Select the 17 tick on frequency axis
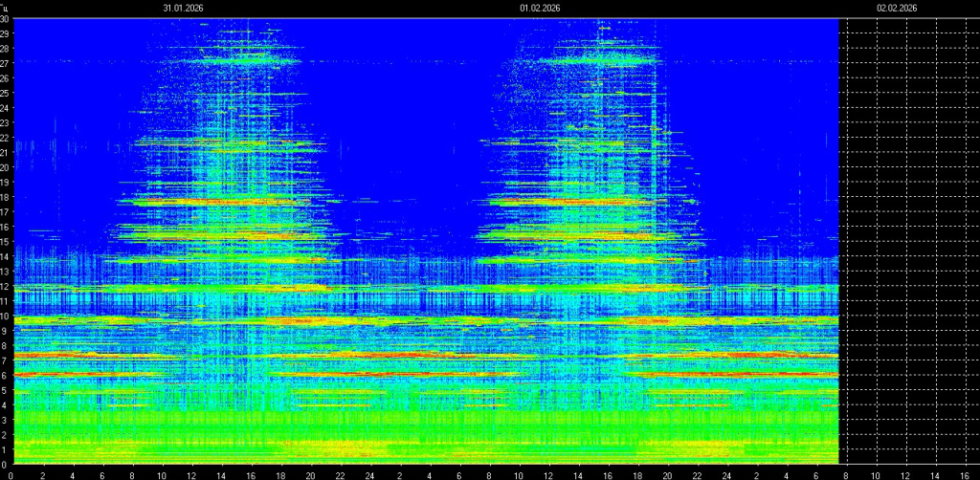 (5, 212)
